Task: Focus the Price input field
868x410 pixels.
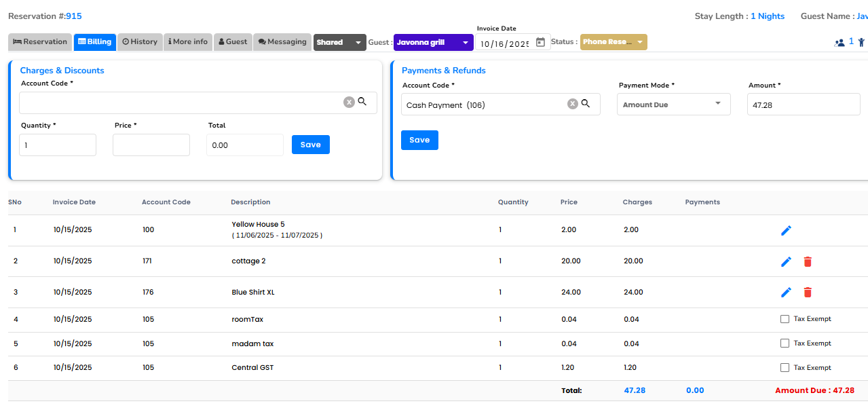Action: [x=151, y=145]
